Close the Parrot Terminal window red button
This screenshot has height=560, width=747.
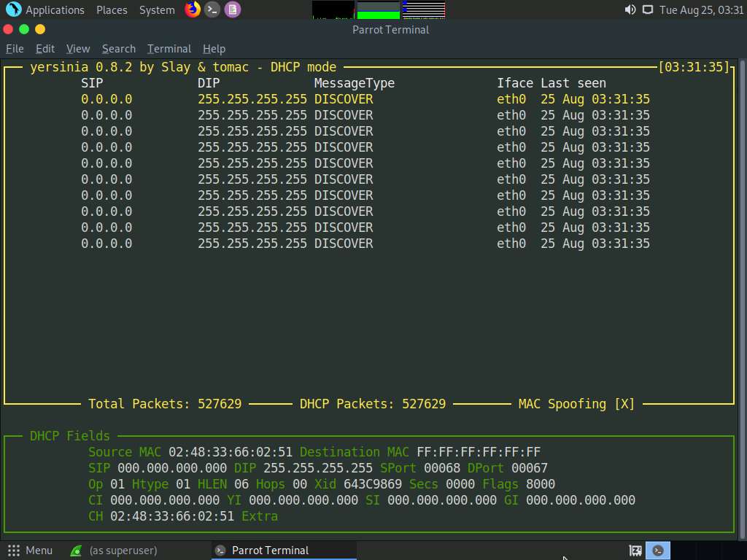pos(8,29)
